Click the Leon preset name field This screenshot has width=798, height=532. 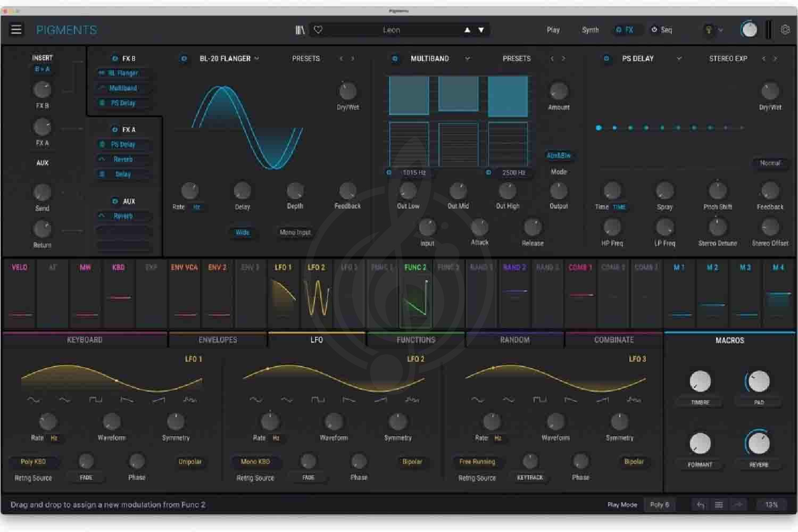392,30
